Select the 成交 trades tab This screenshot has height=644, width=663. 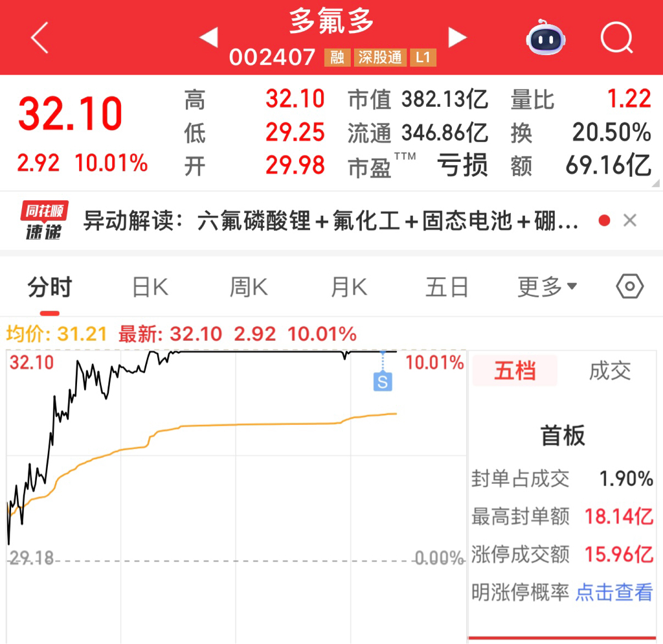click(610, 371)
